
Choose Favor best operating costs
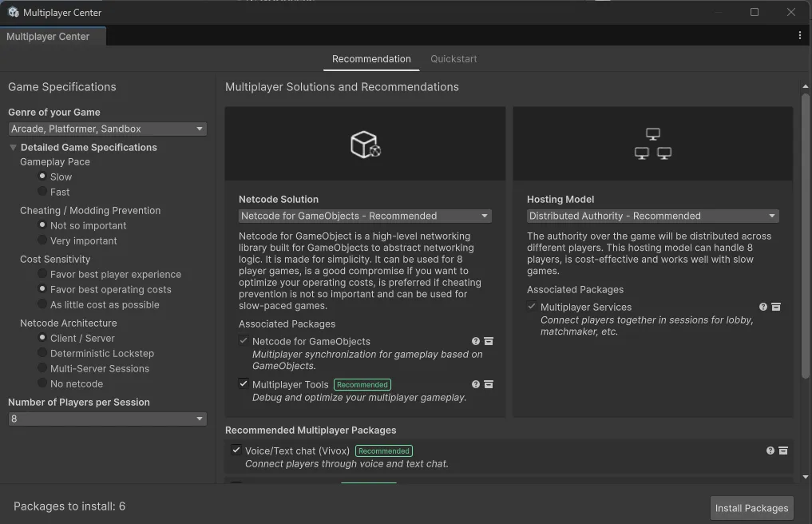pos(42,288)
